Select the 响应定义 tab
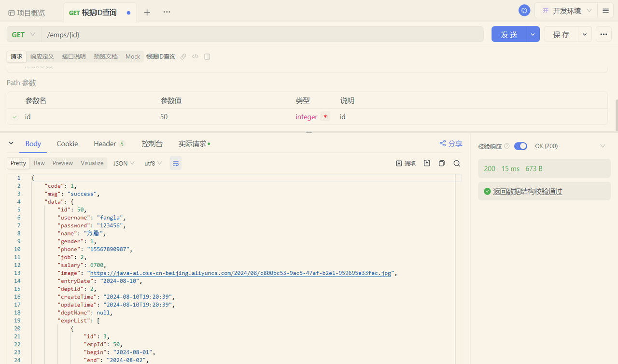 point(42,56)
